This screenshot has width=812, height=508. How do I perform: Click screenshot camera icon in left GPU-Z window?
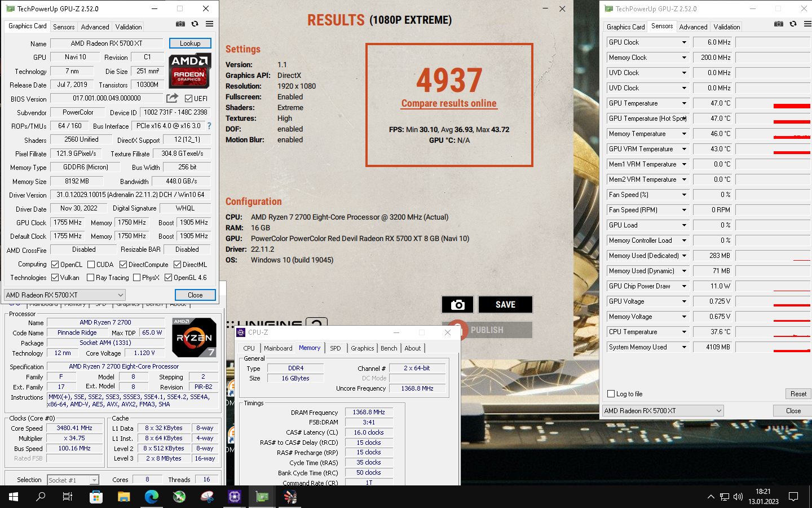tap(180, 24)
